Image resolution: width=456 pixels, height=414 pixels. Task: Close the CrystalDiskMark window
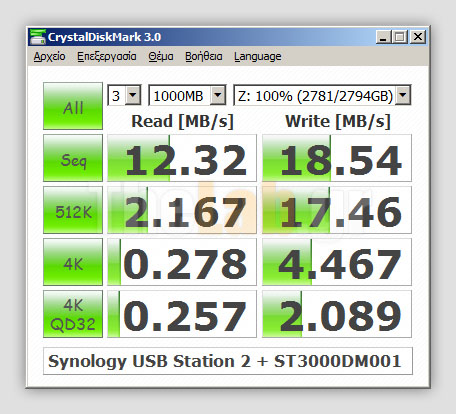point(418,37)
